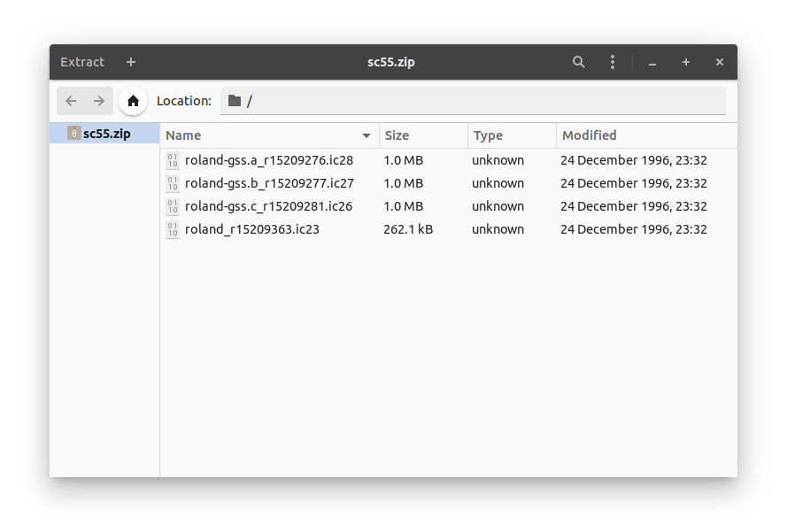Screen dimensions: 787x532
Task: Open the search in the archive
Action: pos(578,62)
